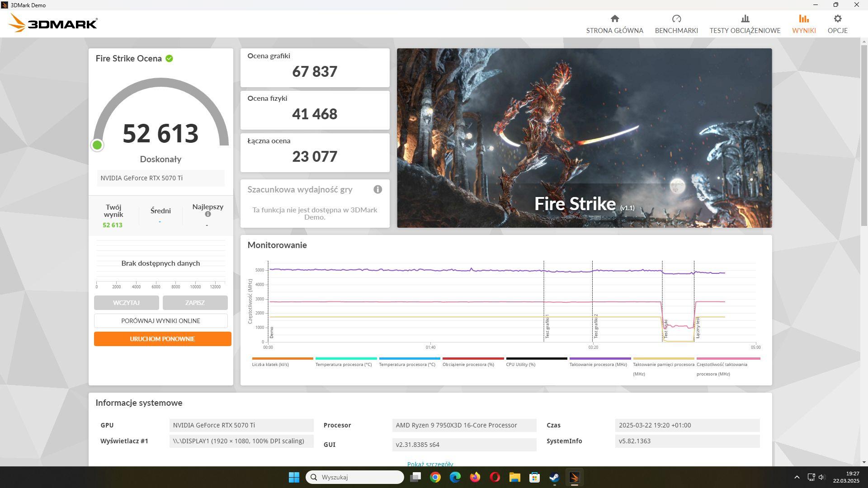Click info icon beside Szacunkowa wydajność gry

coord(377,189)
